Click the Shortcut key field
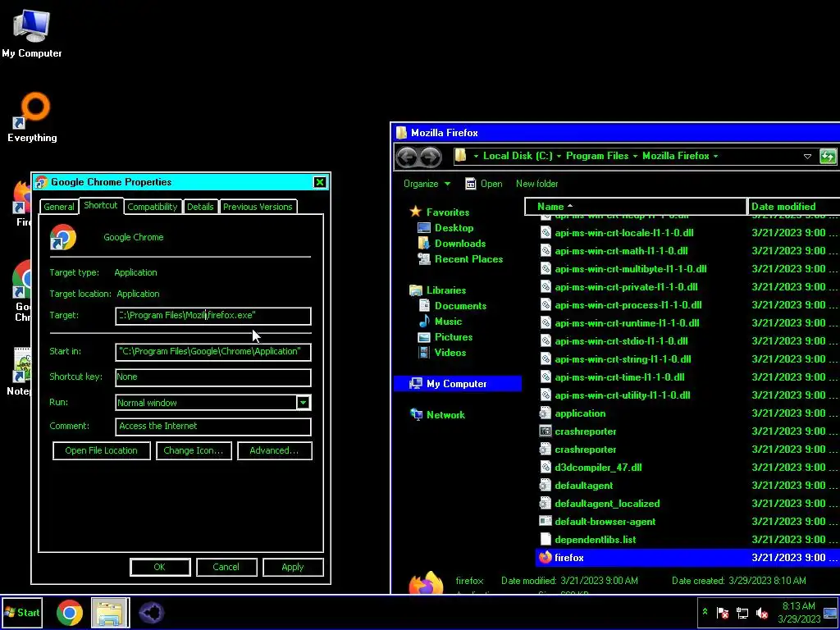 (212, 377)
